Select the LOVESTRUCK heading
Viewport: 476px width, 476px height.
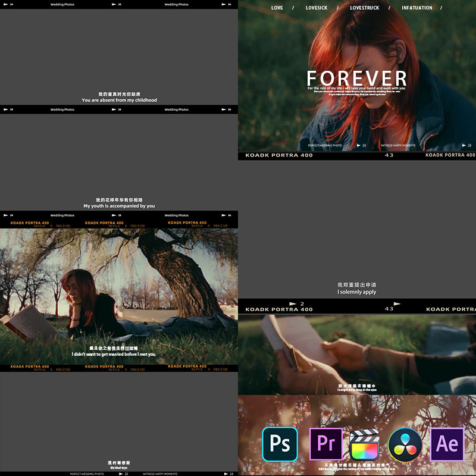pos(364,8)
